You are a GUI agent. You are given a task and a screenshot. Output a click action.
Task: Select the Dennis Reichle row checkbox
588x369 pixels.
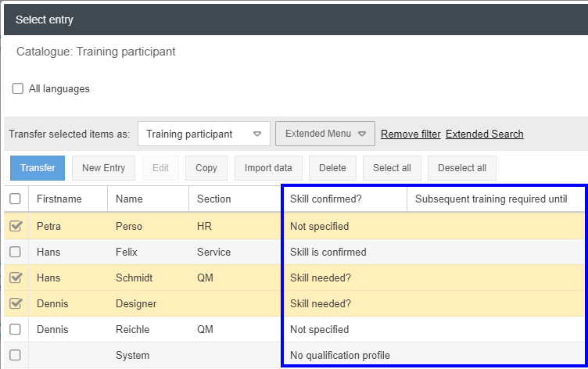(15, 329)
